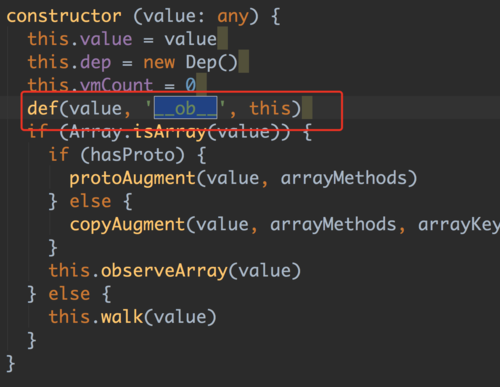The width and height of the screenshot is (500, 387).
Task: Click 'this.walk(value)' call
Action: coord(133,317)
